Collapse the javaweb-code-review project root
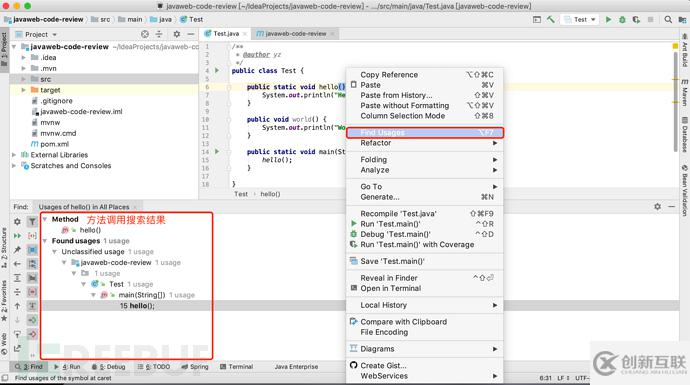The height and width of the screenshot is (385, 690). (x=14, y=47)
